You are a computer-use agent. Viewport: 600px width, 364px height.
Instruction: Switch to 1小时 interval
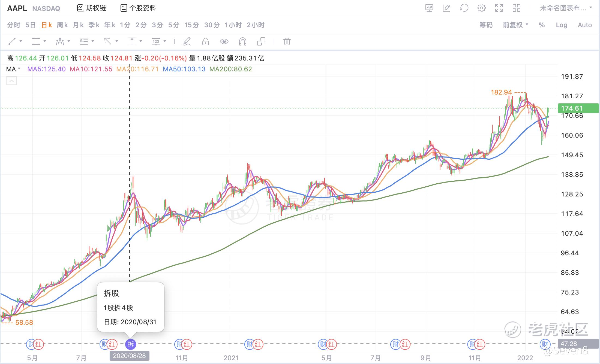coord(233,25)
